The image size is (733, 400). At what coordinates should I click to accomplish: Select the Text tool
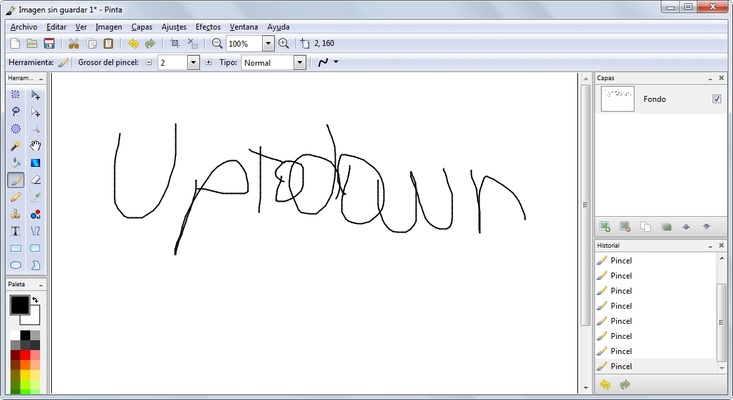(15, 231)
